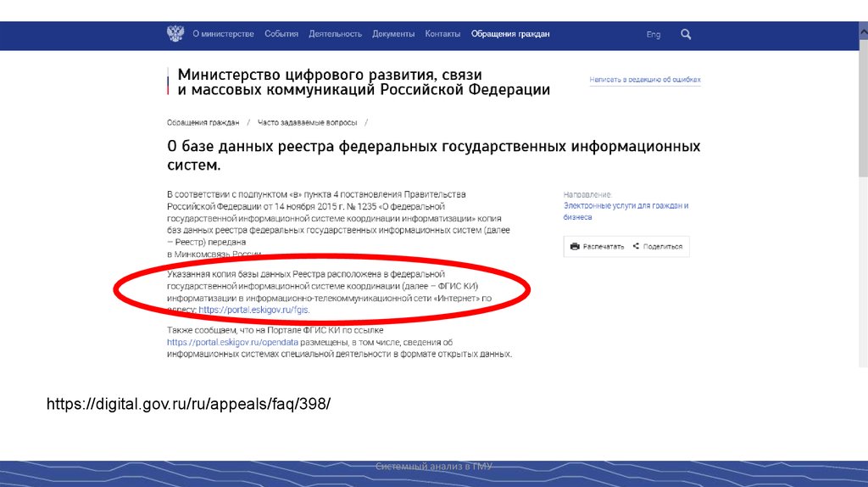Click the printer icon next to Распечатать
The width and height of the screenshot is (868, 487).
[575, 246]
